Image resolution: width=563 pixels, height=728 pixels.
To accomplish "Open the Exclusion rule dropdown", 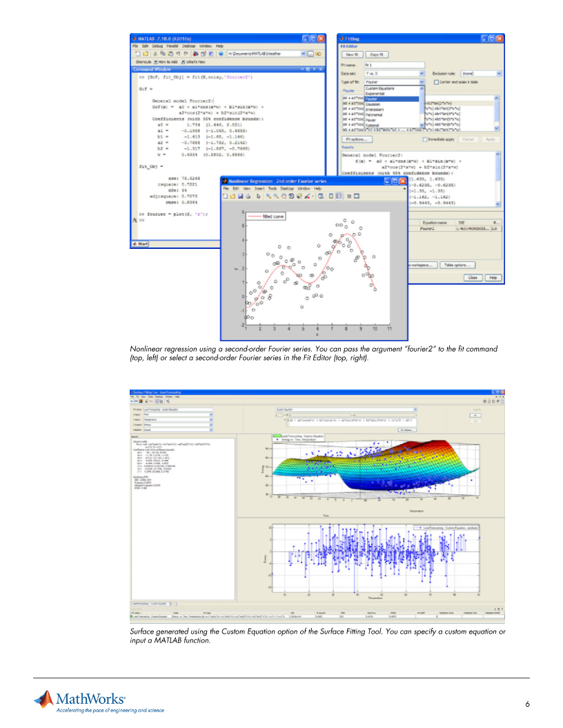I will [499, 73].
